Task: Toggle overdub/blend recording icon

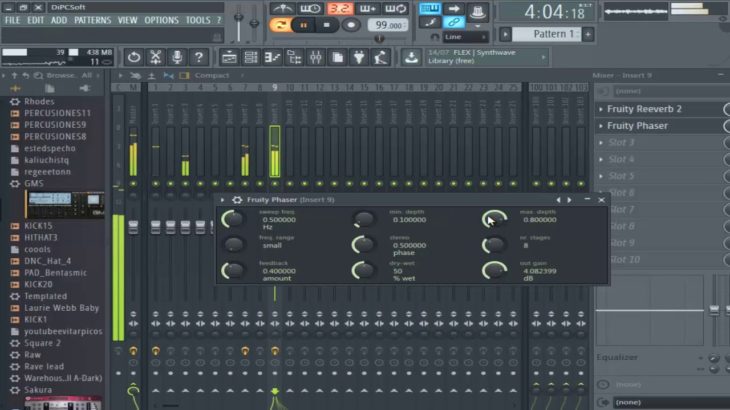Action: (x=367, y=8)
